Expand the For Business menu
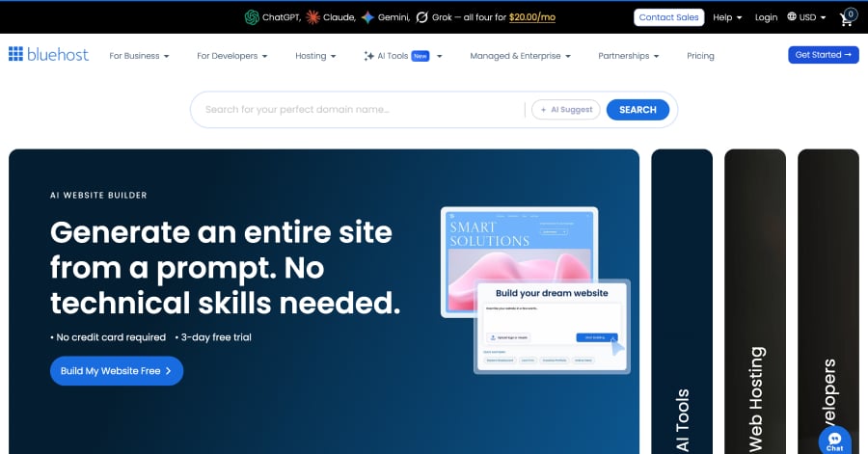Image resolution: width=868 pixels, height=454 pixels. click(x=139, y=56)
